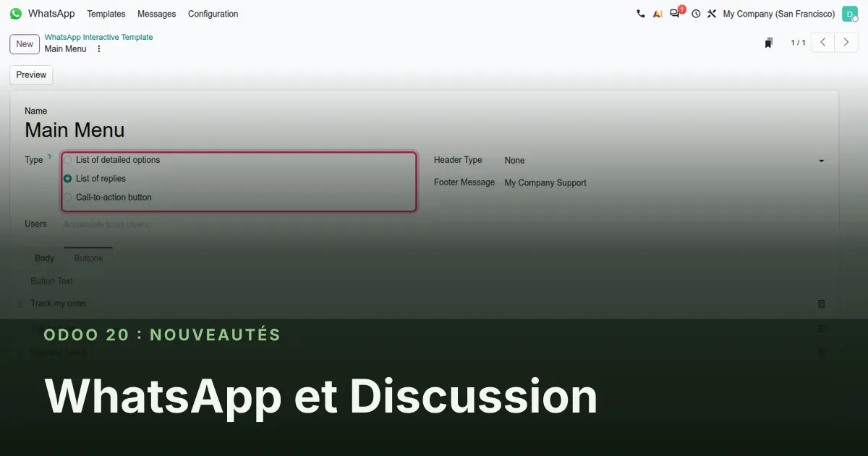Go to the previous record arrow
868x456 pixels.
[x=822, y=43]
